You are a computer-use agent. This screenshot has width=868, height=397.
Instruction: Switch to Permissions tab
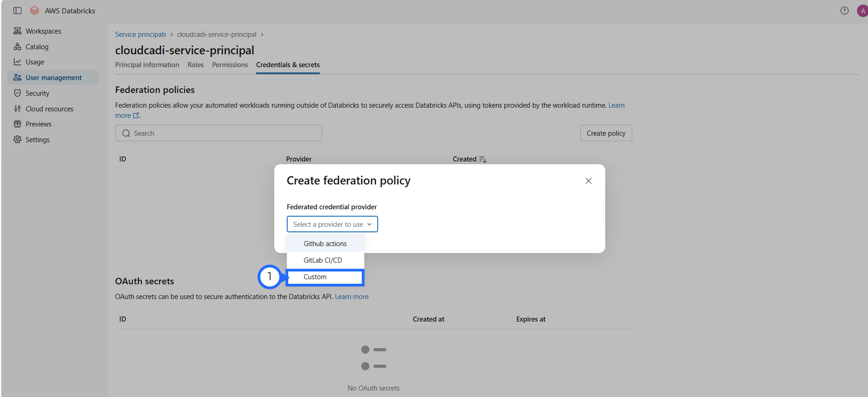pyautogui.click(x=230, y=65)
